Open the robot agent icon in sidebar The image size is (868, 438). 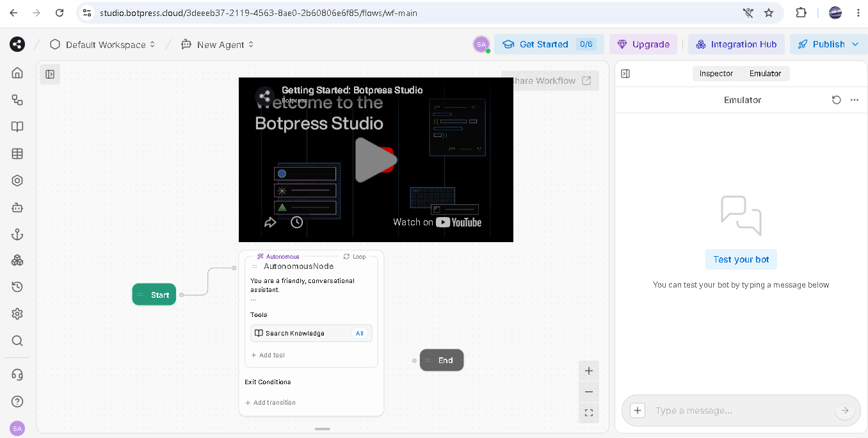pos(17,207)
